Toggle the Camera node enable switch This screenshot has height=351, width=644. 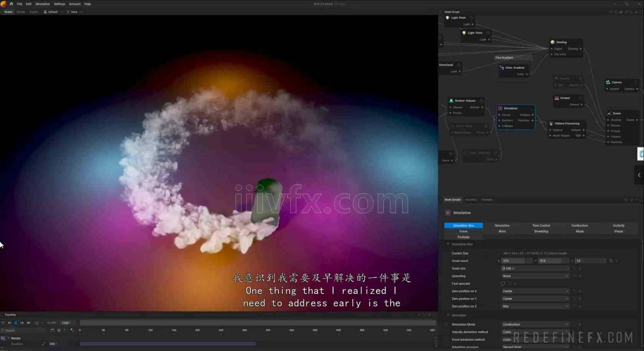(x=636, y=82)
